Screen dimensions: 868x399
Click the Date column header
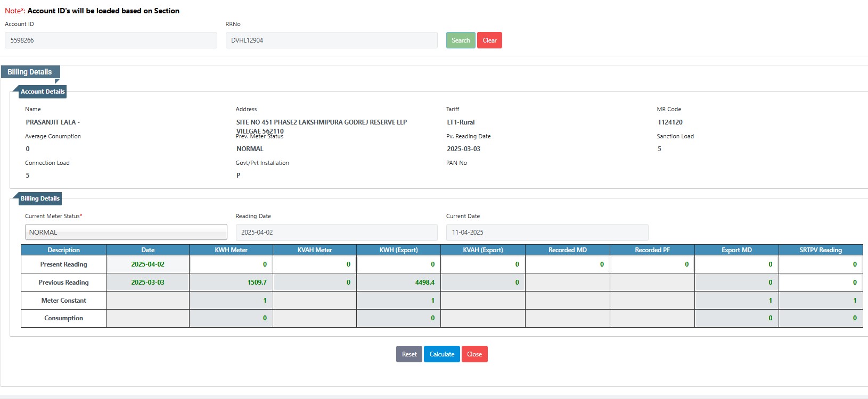point(148,250)
